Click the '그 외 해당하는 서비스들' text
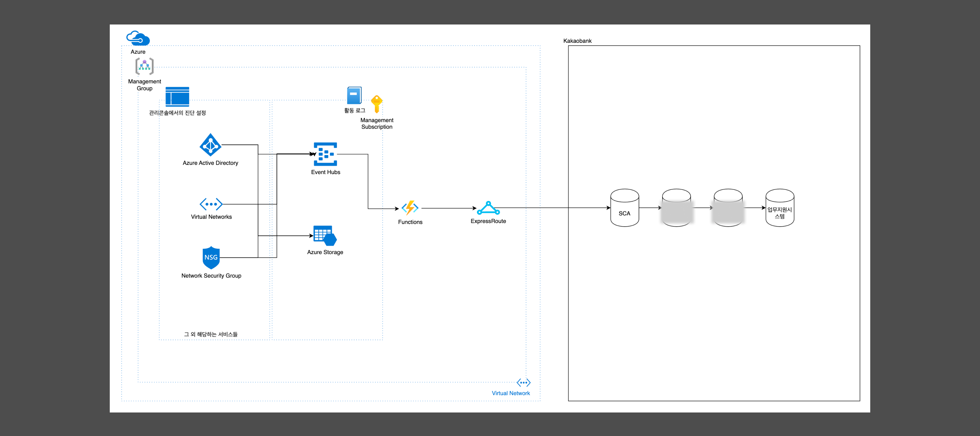This screenshot has width=980, height=436. pyautogui.click(x=211, y=334)
